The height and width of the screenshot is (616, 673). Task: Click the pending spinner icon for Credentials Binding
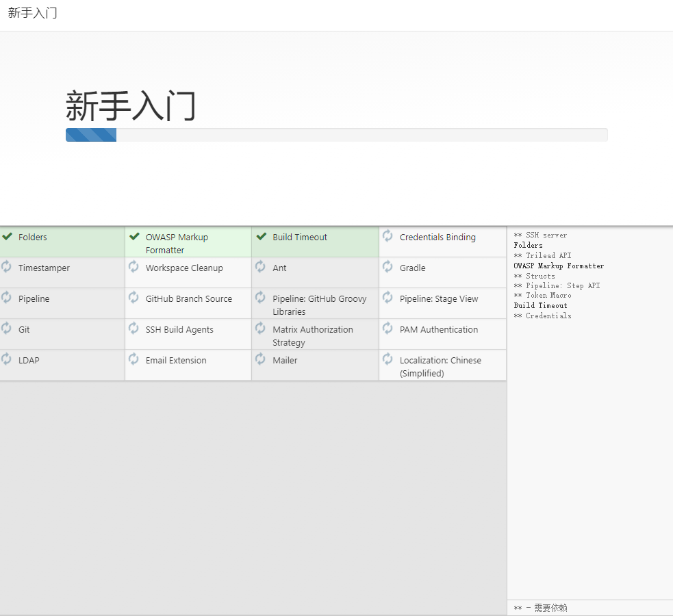point(388,235)
